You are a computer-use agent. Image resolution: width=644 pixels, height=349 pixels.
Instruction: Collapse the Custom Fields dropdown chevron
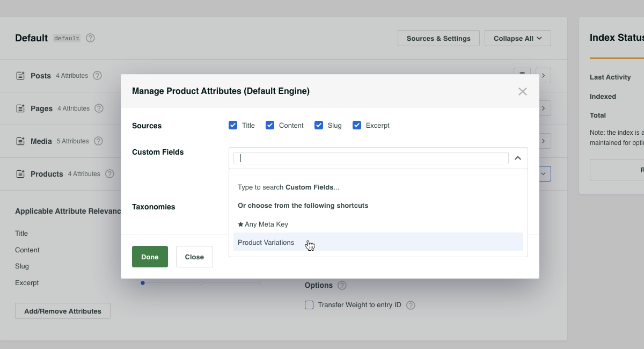(x=518, y=158)
